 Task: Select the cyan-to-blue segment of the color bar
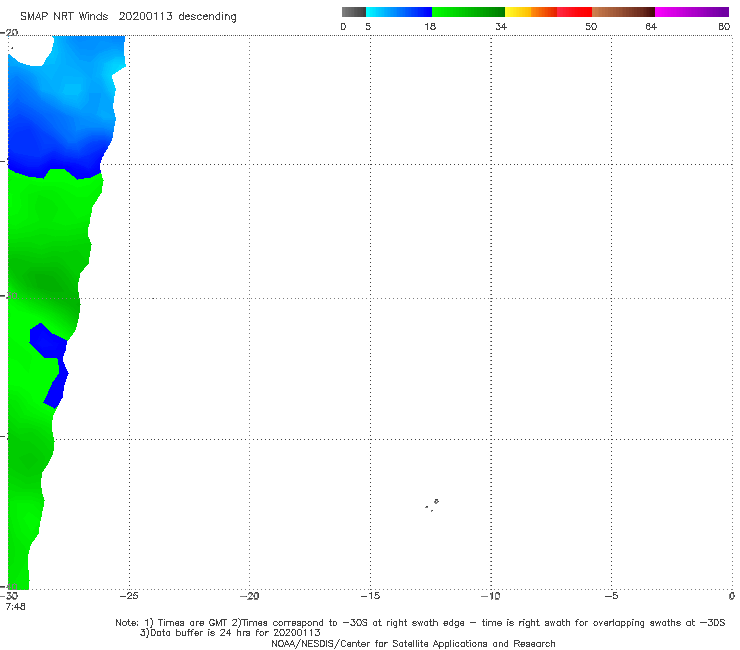click(399, 12)
